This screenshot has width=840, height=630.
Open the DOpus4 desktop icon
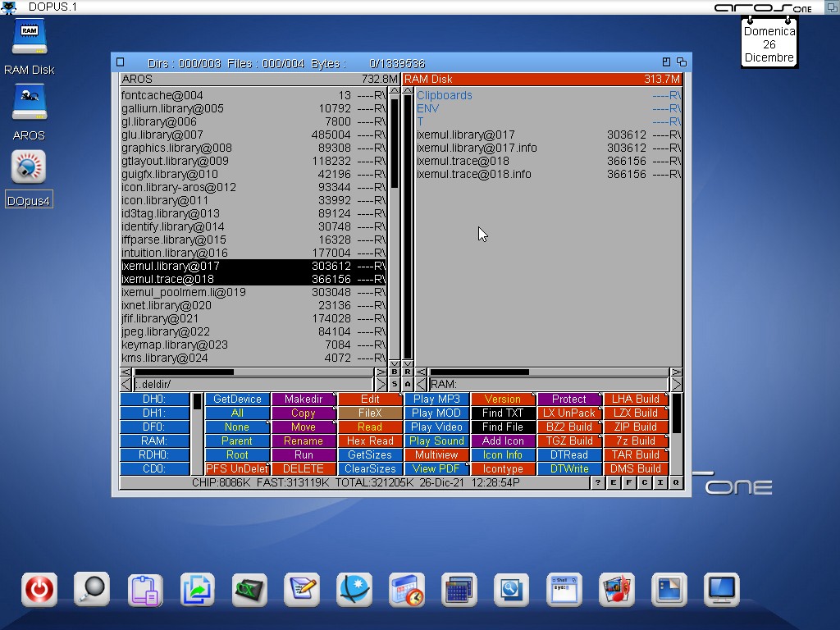[29, 167]
